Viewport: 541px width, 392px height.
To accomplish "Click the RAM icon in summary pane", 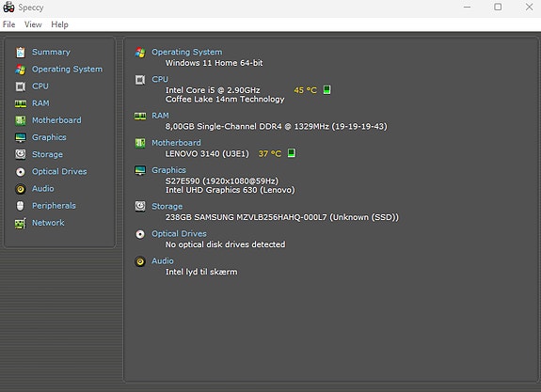I will click(140, 116).
